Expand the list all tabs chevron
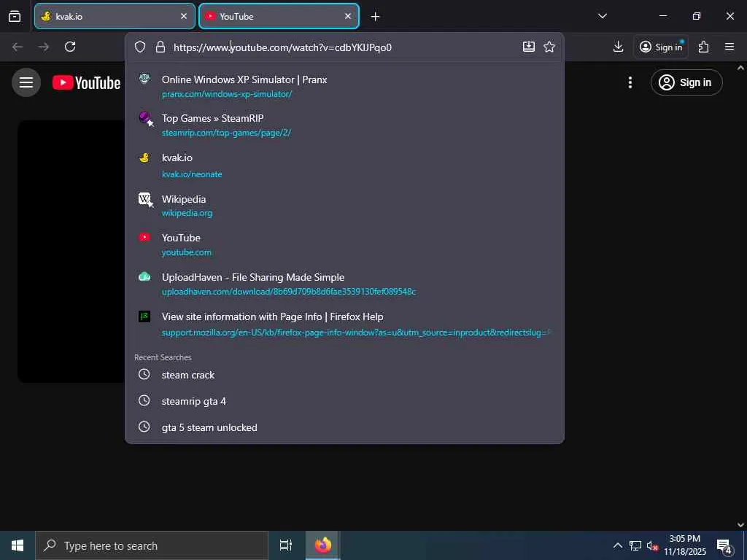This screenshot has width=747, height=560. coord(602,16)
